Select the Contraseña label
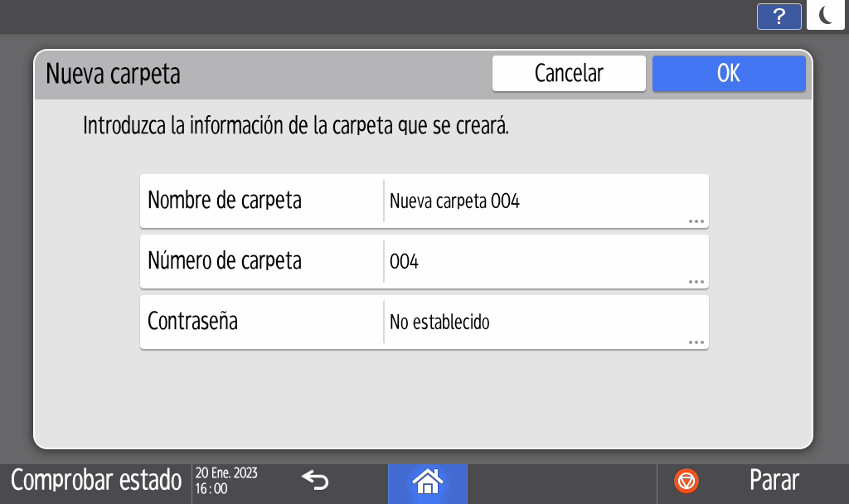 click(192, 322)
